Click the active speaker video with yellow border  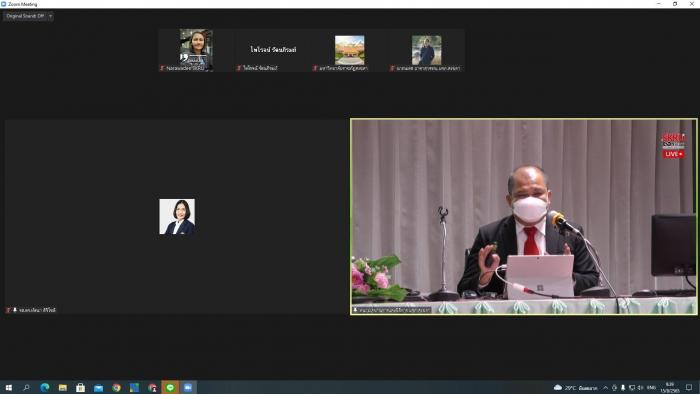pos(524,217)
